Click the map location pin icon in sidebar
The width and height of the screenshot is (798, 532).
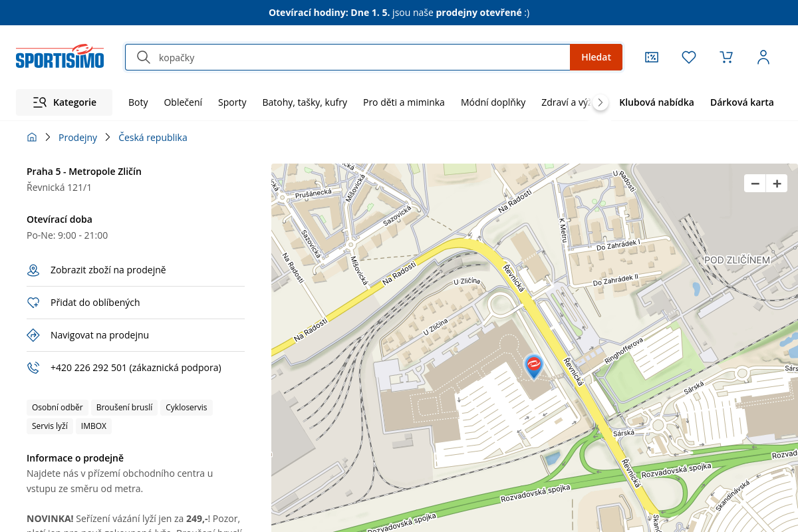(x=33, y=270)
